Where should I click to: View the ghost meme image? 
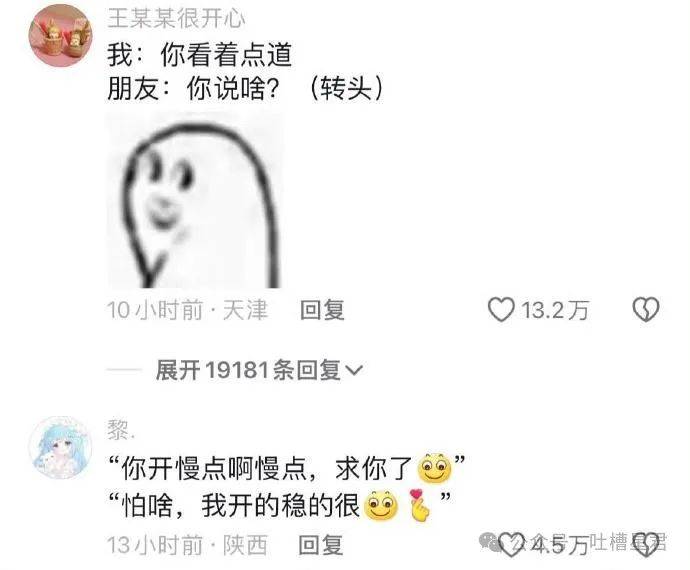194,200
